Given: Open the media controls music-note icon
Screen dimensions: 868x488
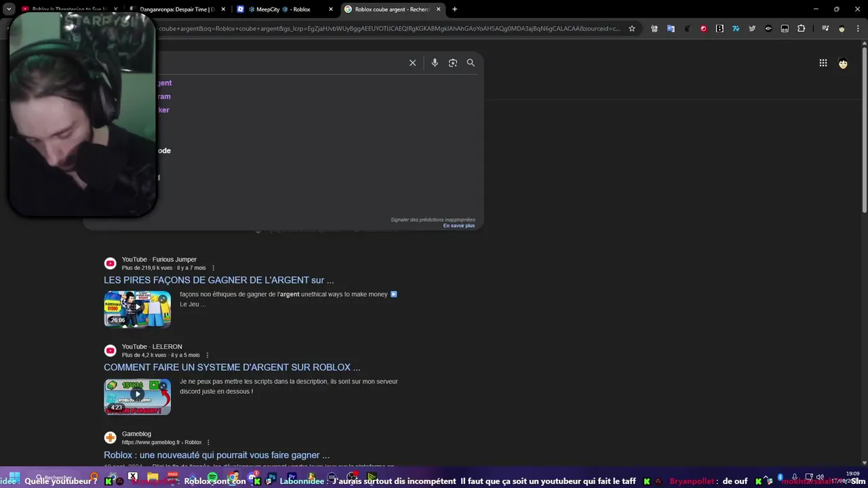Looking at the screenshot, I should pyautogui.click(x=825, y=28).
